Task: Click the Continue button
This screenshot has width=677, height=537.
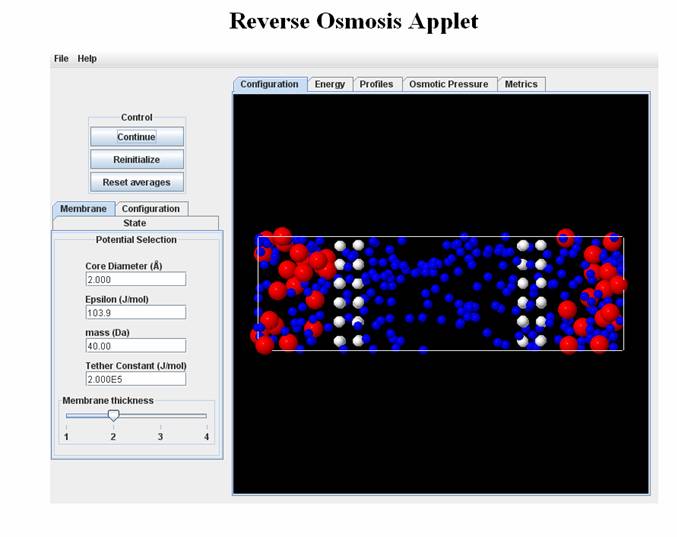Action: [x=136, y=137]
